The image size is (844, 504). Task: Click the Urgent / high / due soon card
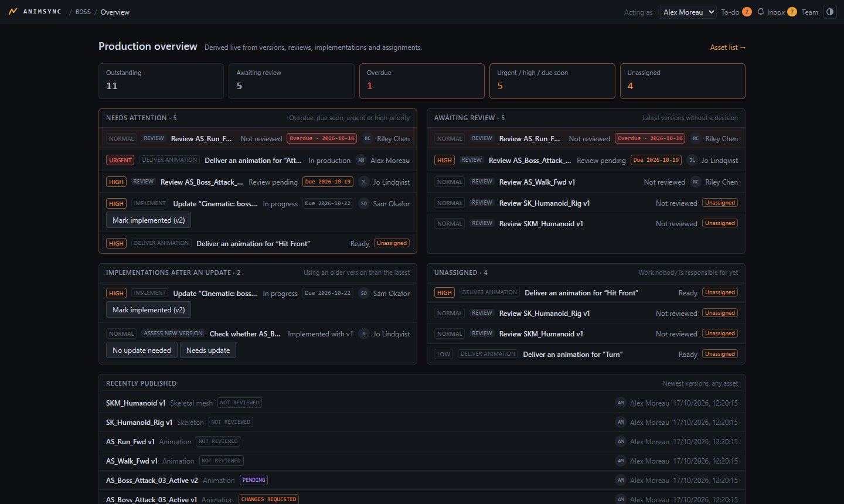tap(552, 81)
